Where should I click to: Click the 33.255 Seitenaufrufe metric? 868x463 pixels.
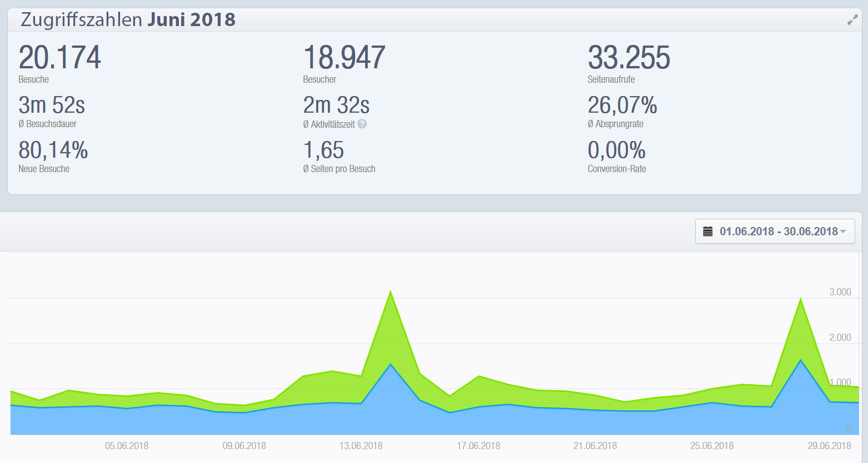(x=628, y=58)
